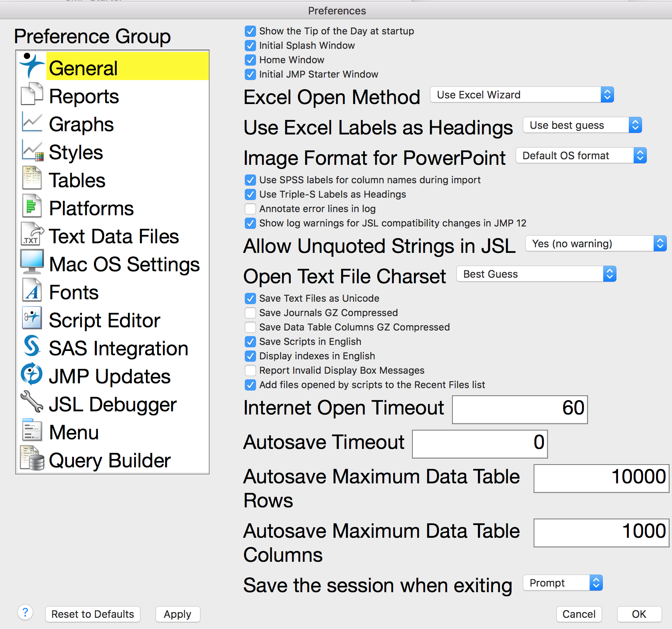Click inside the Autosave Timeout field
Image resolution: width=672 pixels, height=629 pixels.
pyautogui.click(x=479, y=443)
